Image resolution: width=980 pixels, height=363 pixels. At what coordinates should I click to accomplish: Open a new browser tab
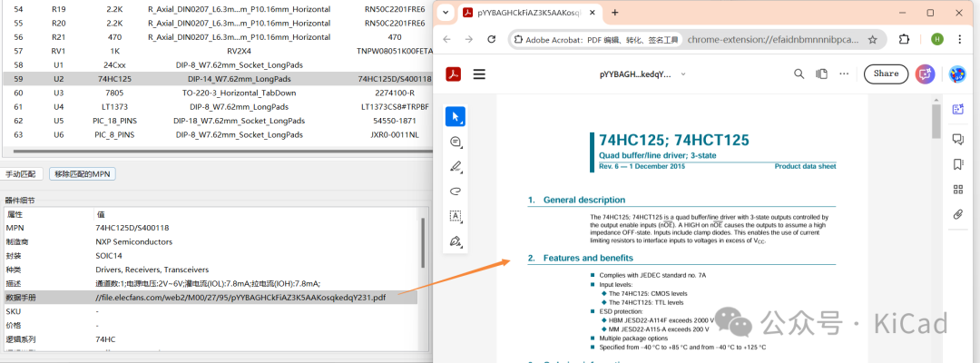click(x=615, y=13)
